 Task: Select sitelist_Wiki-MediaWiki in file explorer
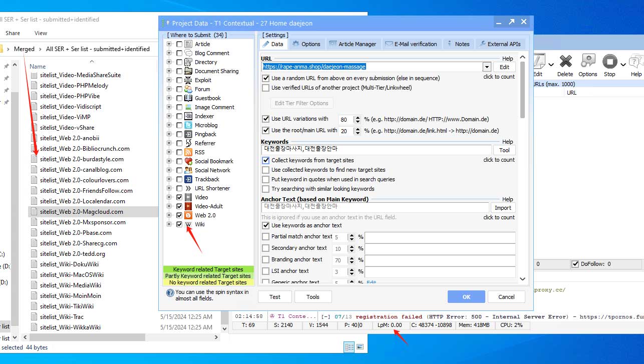pos(70,285)
